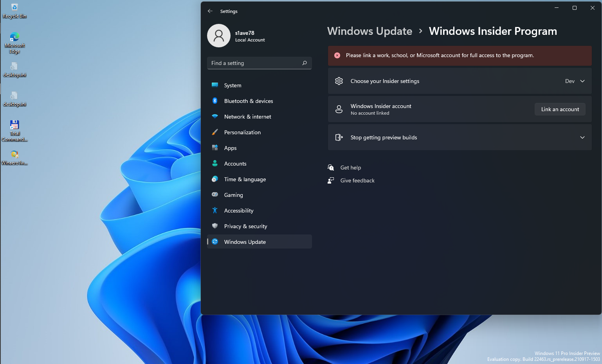
Task: Click the Windows Insider account row text
Action: click(x=381, y=109)
